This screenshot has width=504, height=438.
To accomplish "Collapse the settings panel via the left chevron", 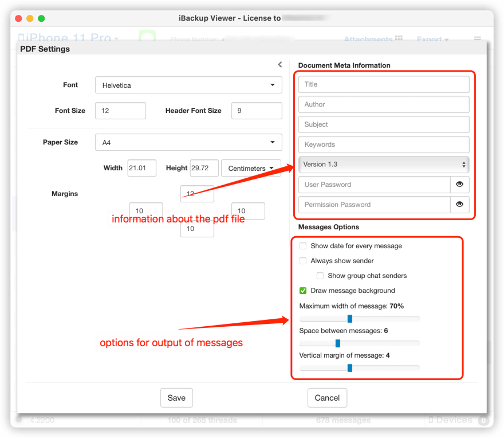I will coord(280,65).
